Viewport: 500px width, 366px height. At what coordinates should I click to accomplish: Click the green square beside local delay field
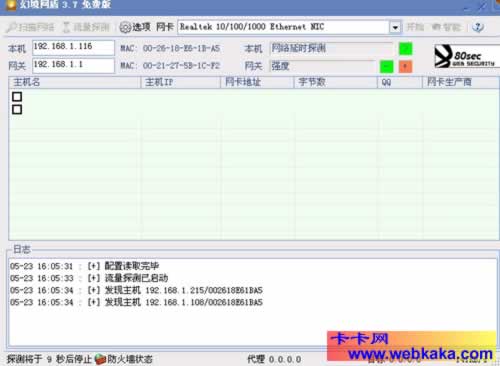(x=405, y=49)
